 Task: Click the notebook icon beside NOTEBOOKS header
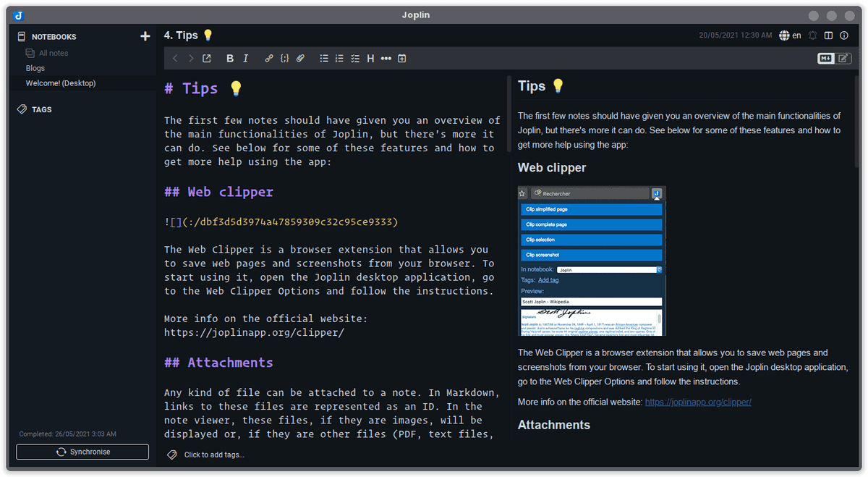[21, 36]
